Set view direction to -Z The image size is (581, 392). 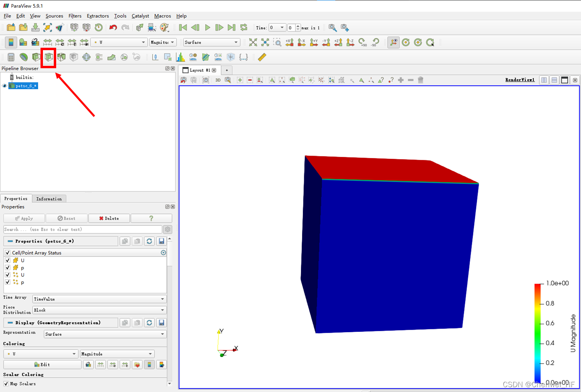pos(350,42)
